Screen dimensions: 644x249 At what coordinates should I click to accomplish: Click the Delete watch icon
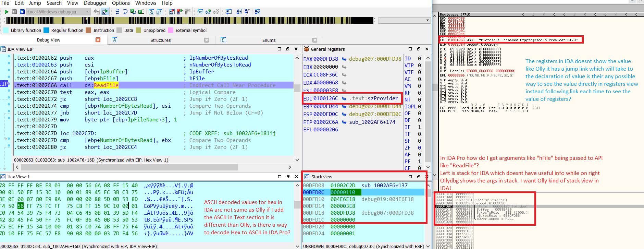tap(216, 12)
